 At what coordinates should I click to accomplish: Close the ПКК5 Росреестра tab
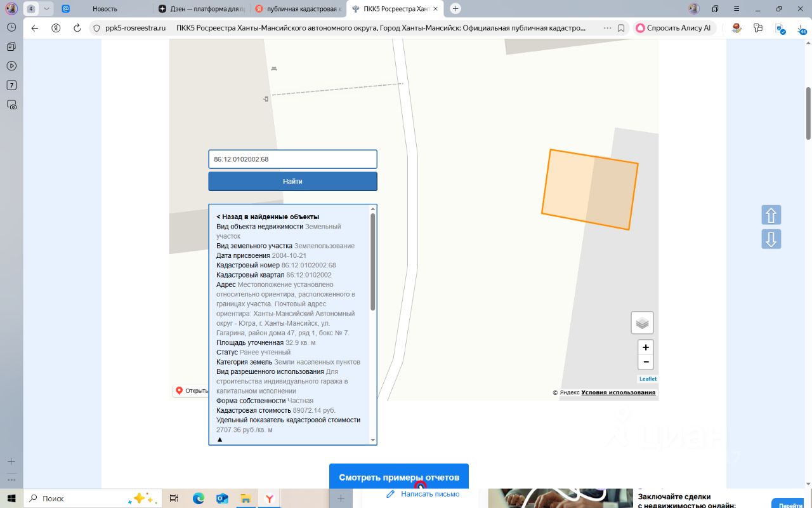coord(435,9)
